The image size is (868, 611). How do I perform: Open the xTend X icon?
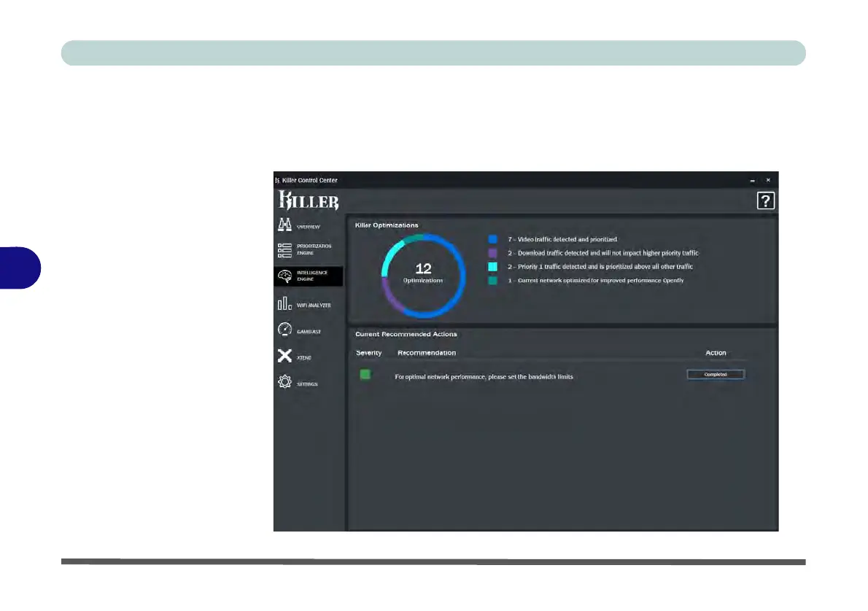284,355
